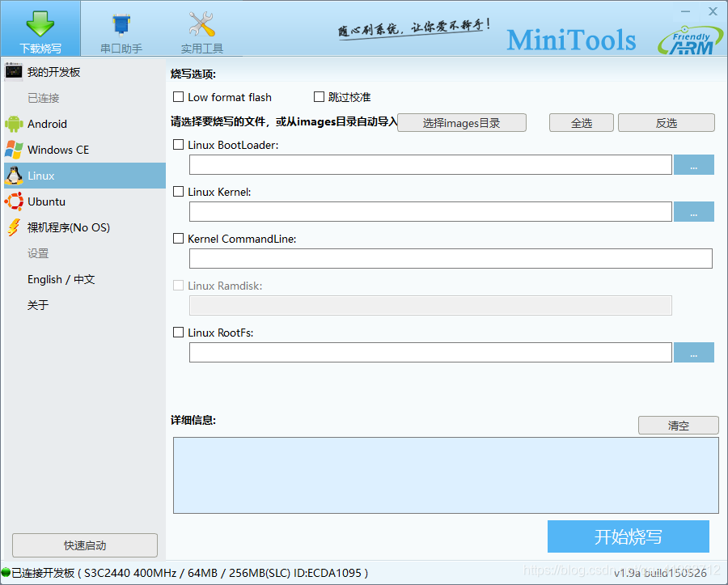Click the Ubuntu circle logo icon

pyautogui.click(x=14, y=201)
